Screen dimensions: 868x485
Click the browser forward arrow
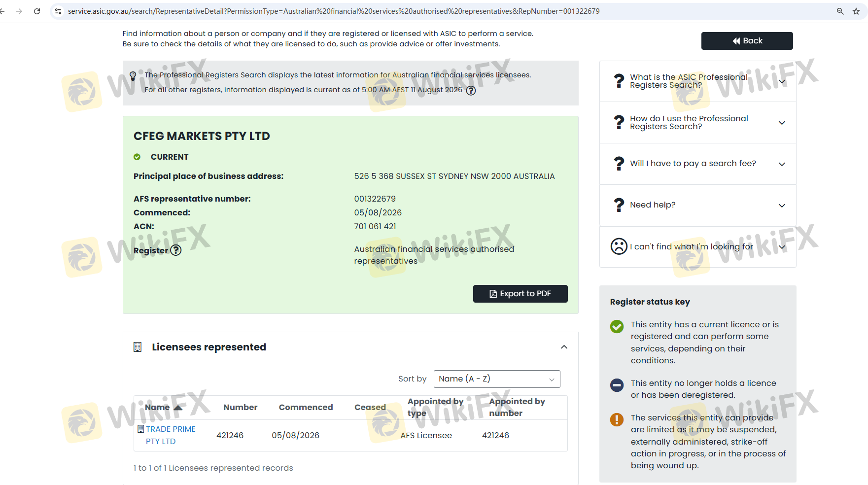tap(19, 11)
